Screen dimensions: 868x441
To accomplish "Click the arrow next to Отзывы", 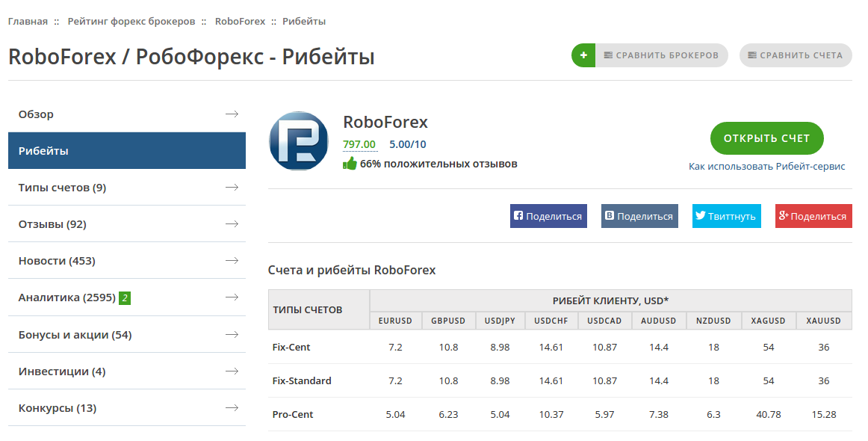I will (232, 223).
